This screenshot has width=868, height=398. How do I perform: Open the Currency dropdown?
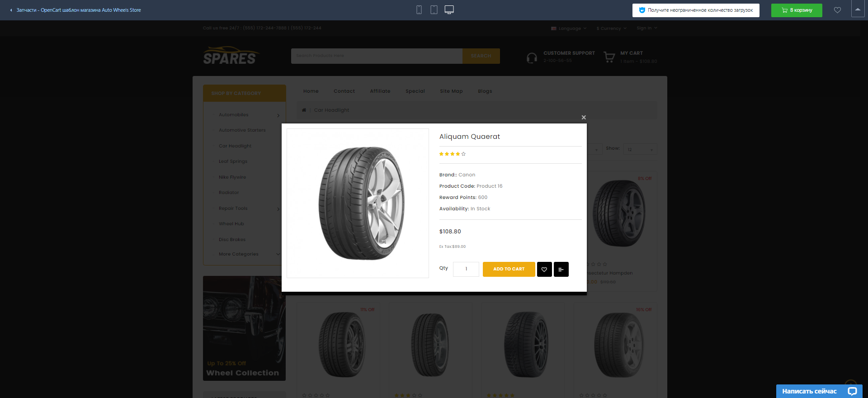click(x=611, y=28)
